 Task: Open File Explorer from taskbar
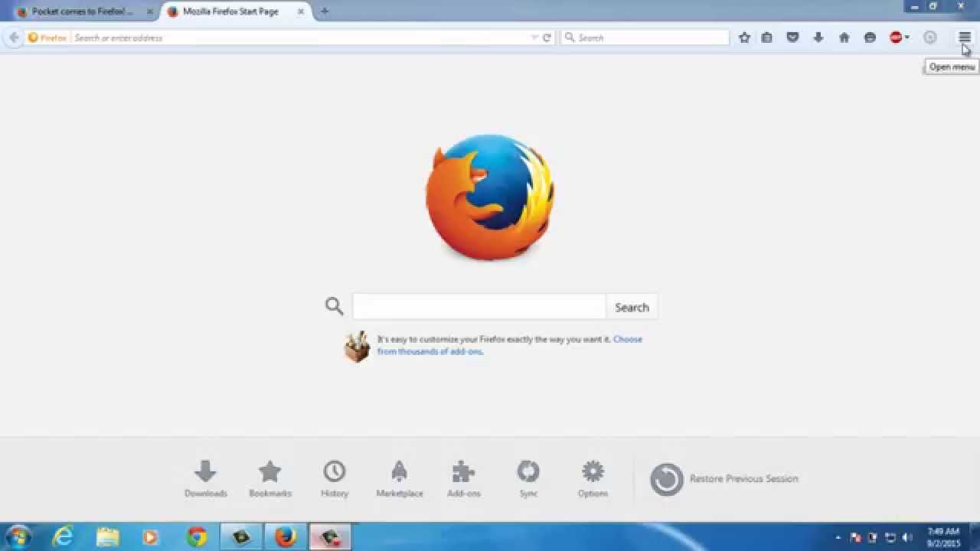click(x=107, y=537)
